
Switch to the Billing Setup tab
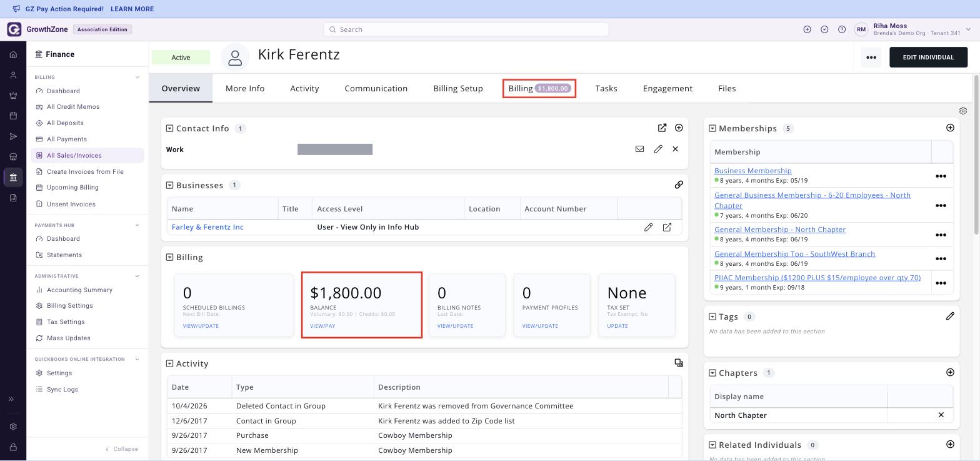click(458, 88)
